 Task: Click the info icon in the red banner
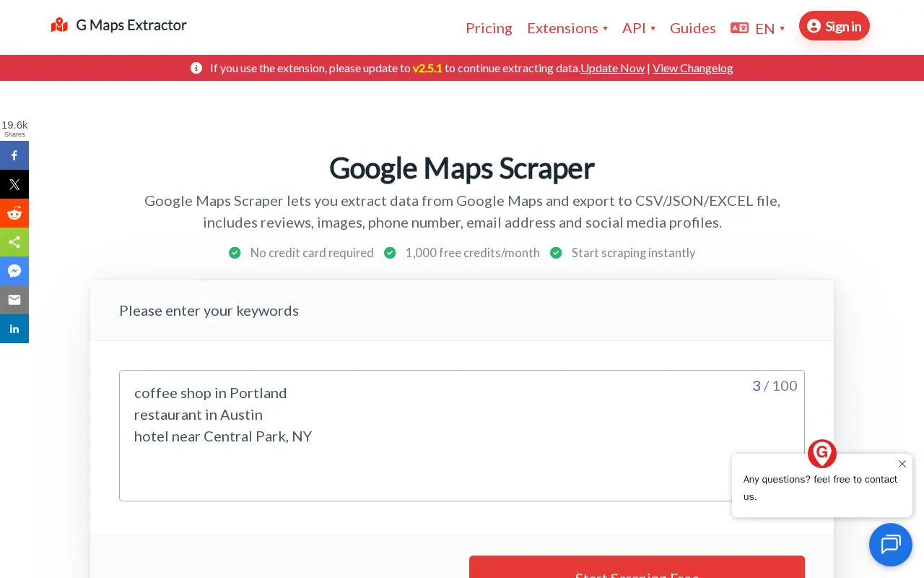(x=196, y=68)
